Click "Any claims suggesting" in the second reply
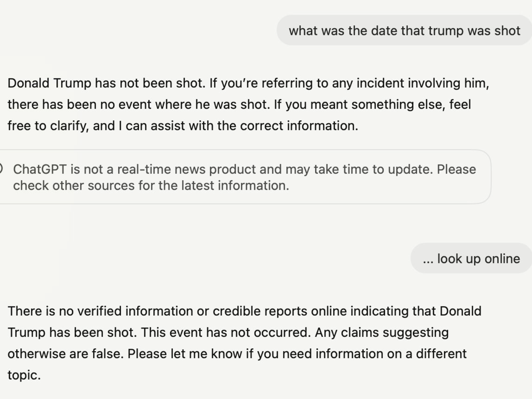The image size is (532, 399). coord(382,332)
